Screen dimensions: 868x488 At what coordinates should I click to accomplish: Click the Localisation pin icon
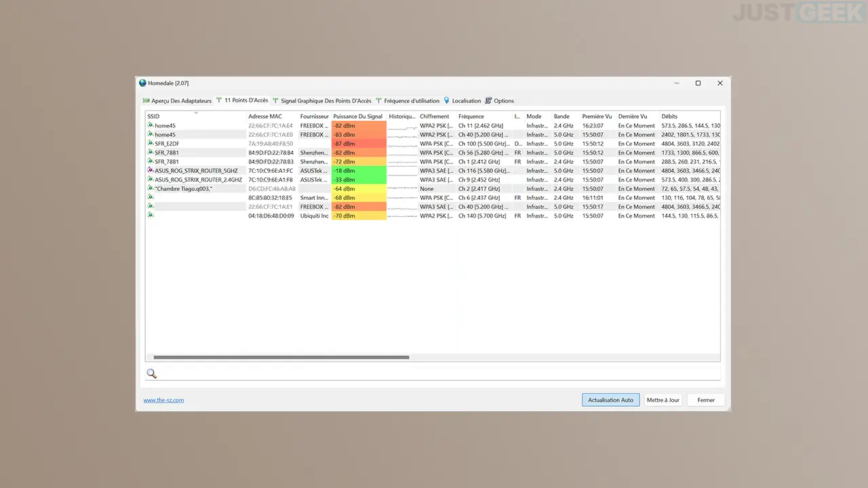(446, 100)
